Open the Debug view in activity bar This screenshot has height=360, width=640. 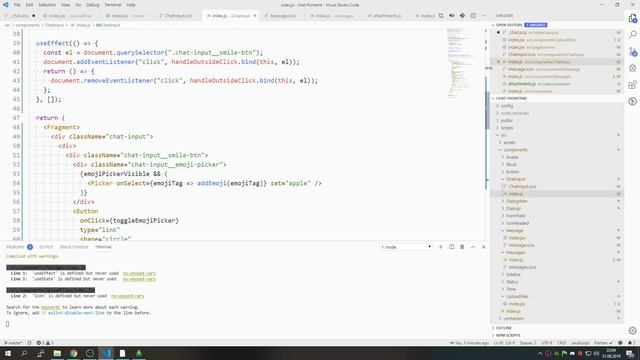633,68
